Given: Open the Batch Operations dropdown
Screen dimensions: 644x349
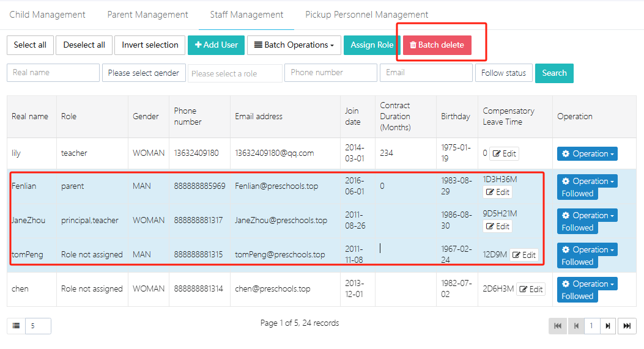Looking at the screenshot, I should coord(294,45).
